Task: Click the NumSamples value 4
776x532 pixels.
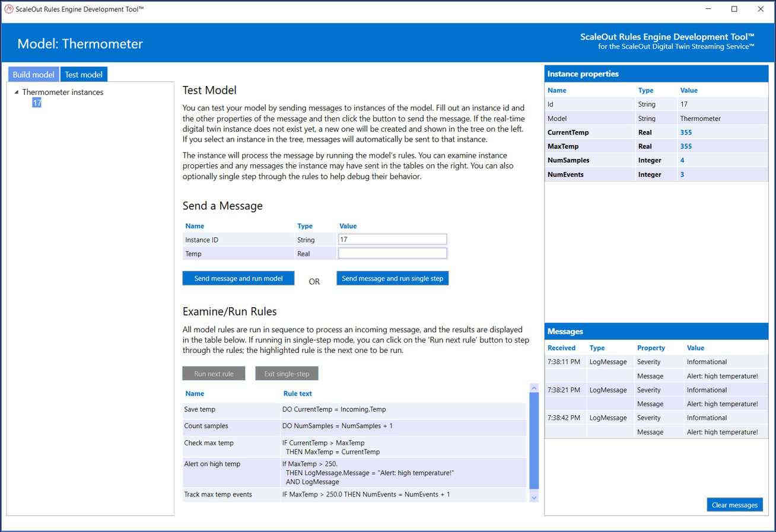Action: pos(682,160)
